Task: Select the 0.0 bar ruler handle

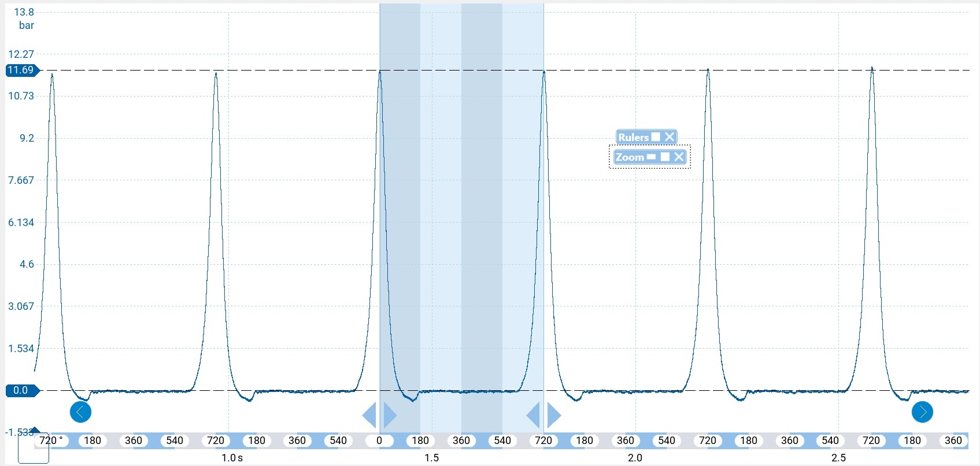Action: coord(21,391)
